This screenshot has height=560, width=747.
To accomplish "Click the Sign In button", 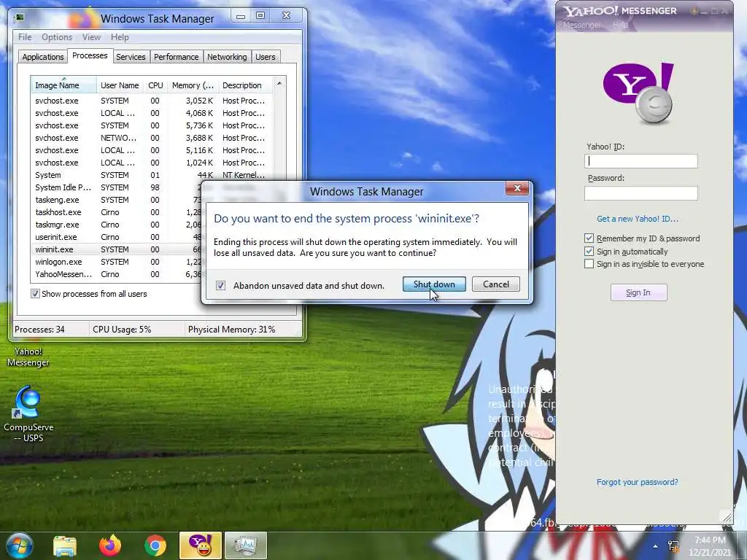I will click(x=638, y=292).
